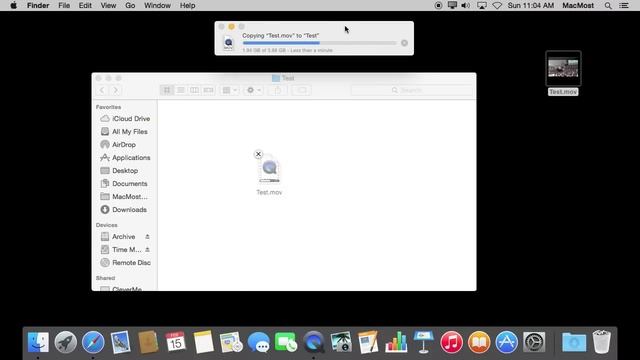Image resolution: width=640 pixels, height=360 pixels.
Task: Switch to icon view
Action: point(167,90)
